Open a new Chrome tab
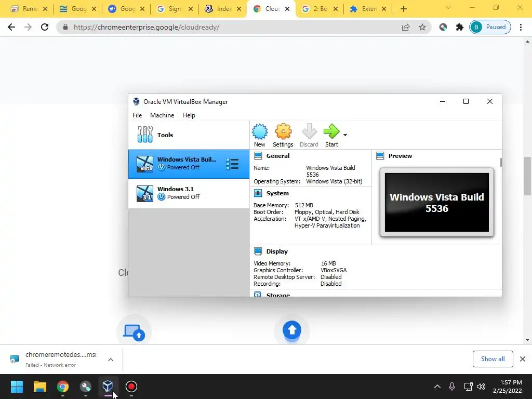Screen dimensions: 532x399 click(403, 9)
